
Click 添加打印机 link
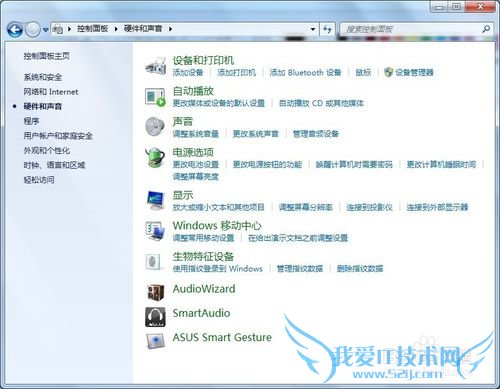236,72
